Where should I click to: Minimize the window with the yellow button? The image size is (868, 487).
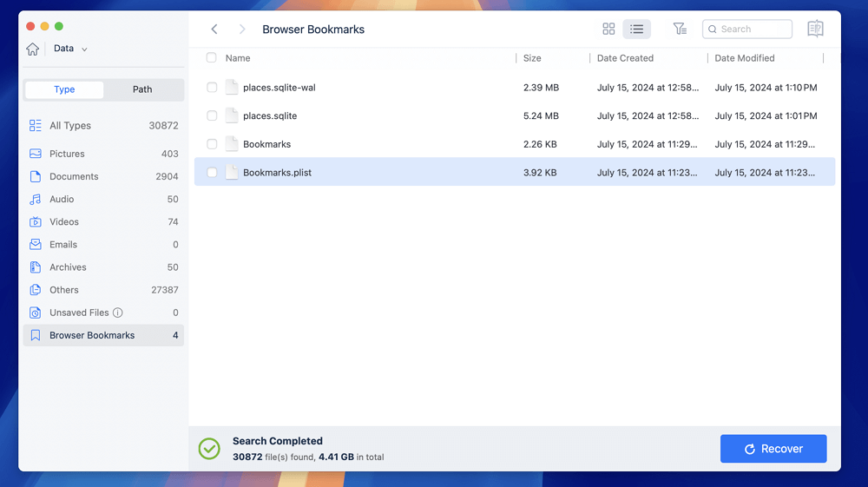point(45,26)
